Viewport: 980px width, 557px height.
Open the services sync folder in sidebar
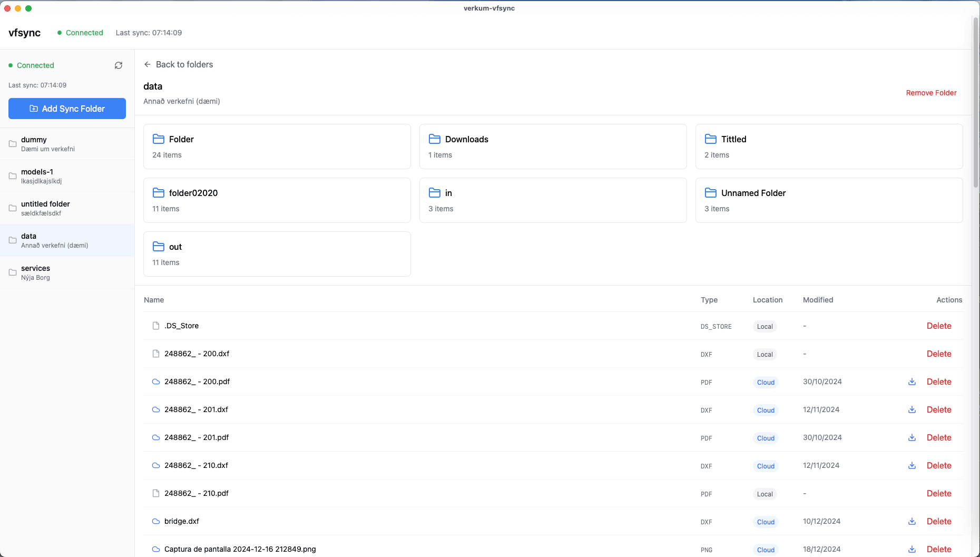67,272
